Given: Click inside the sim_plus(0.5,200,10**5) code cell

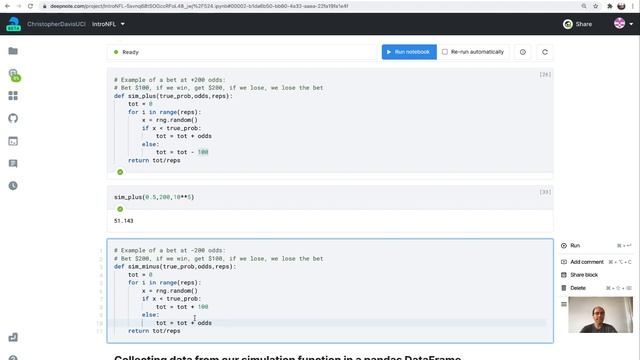Looking at the screenshot, I should [x=330, y=197].
